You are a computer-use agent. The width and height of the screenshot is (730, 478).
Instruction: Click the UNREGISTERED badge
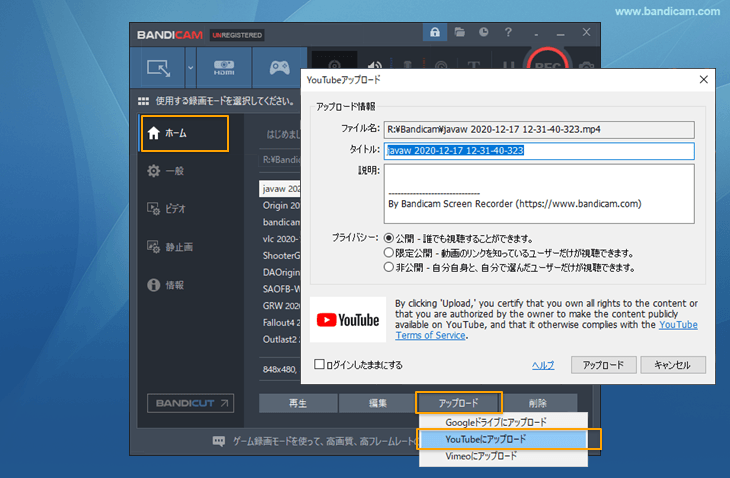pos(237,35)
